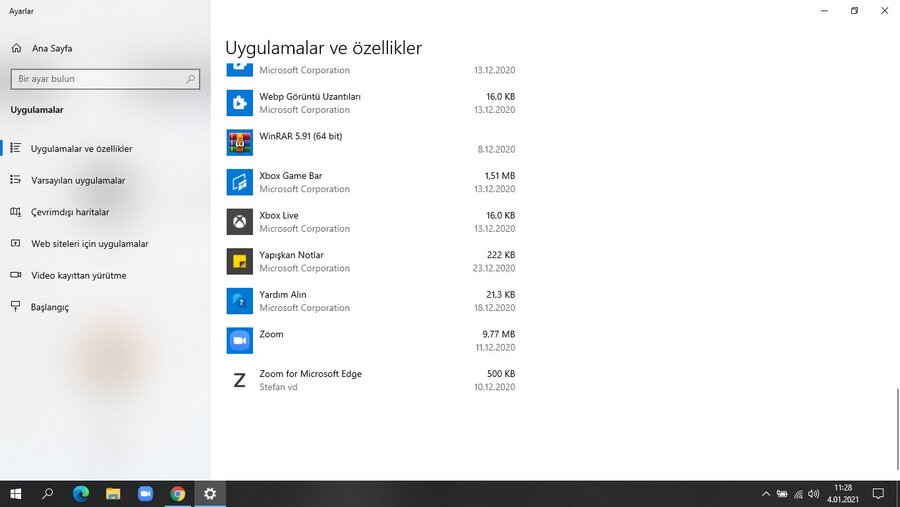Viewport: 900px width, 507px height.
Task: Click the 8.12.2020 install date
Action: coord(496,149)
